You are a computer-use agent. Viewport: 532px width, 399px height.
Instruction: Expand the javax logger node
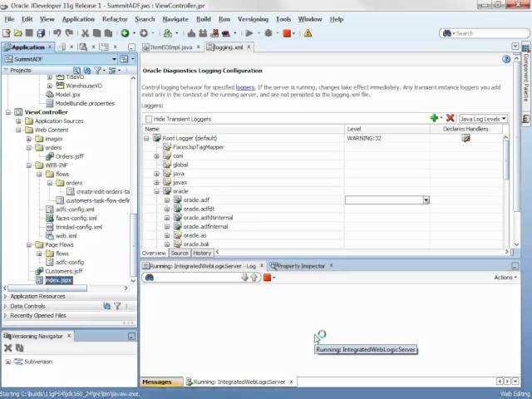(156, 183)
